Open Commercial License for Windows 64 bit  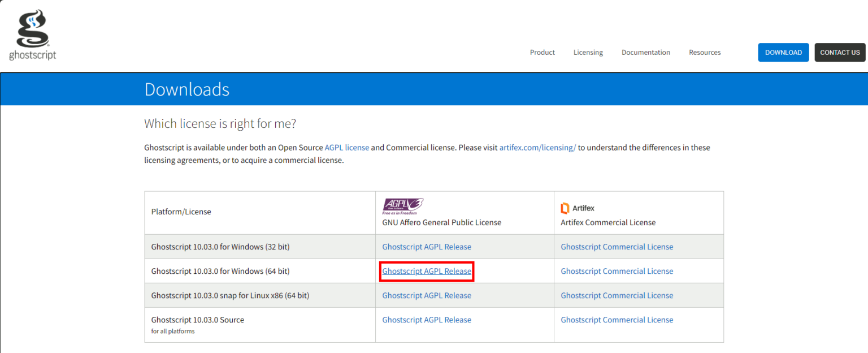tap(617, 271)
